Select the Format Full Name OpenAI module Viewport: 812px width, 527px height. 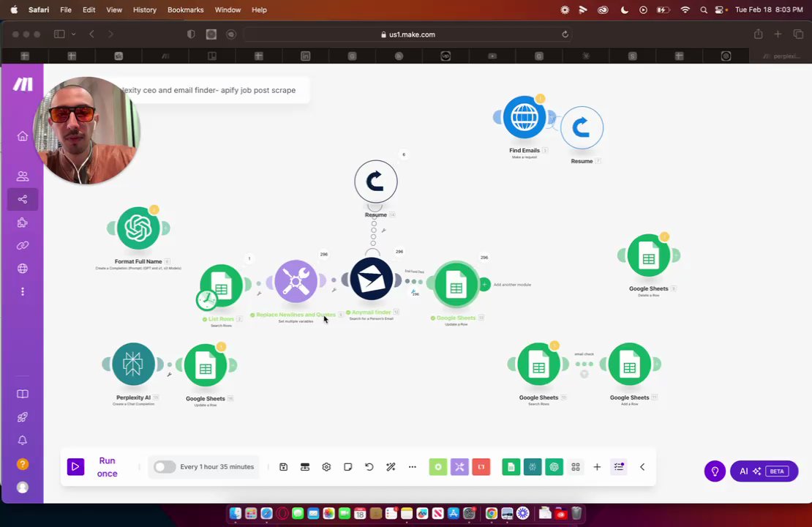coord(138,228)
